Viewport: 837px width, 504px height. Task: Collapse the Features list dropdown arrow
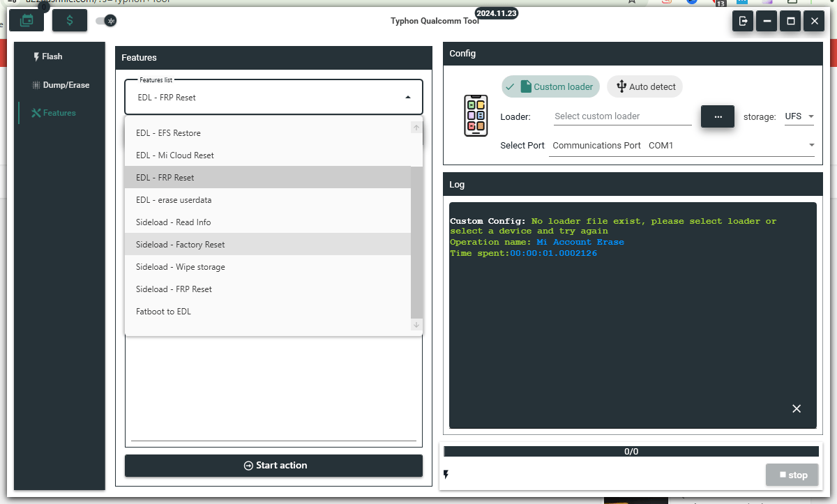click(x=408, y=98)
